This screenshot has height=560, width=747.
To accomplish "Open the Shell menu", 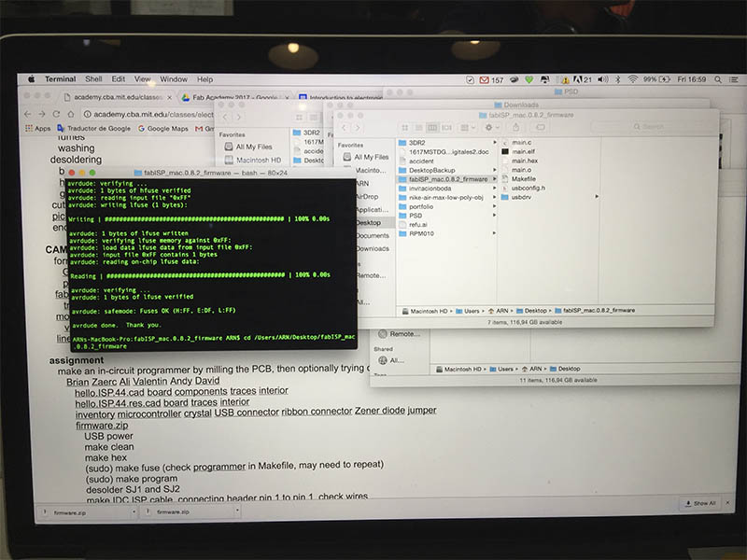I will point(93,79).
